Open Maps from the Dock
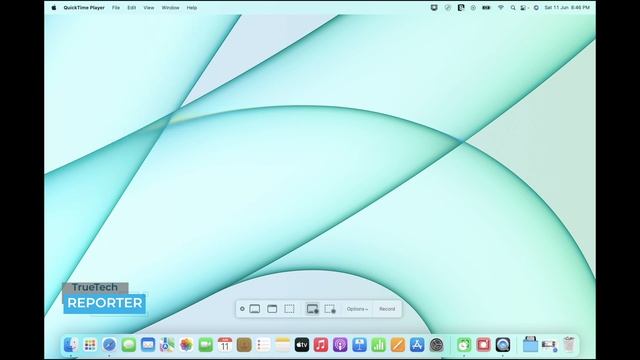Image resolution: width=640 pixels, height=360 pixels. [167, 345]
